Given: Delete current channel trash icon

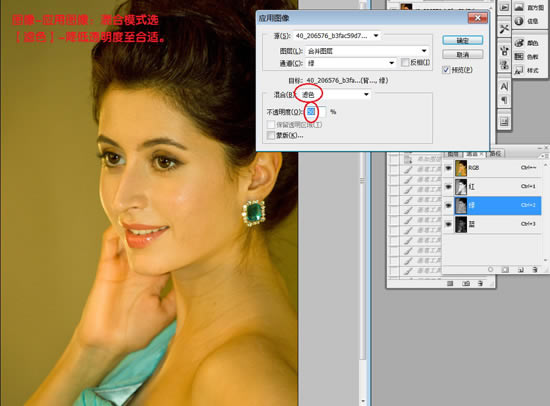Looking at the screenshot, I should (x=535, y=269).
